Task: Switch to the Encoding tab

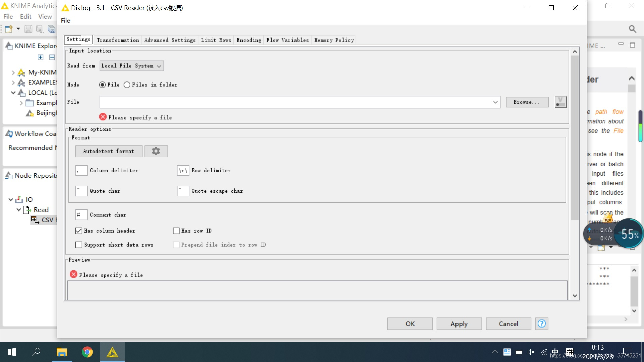Action: [249, 40]
